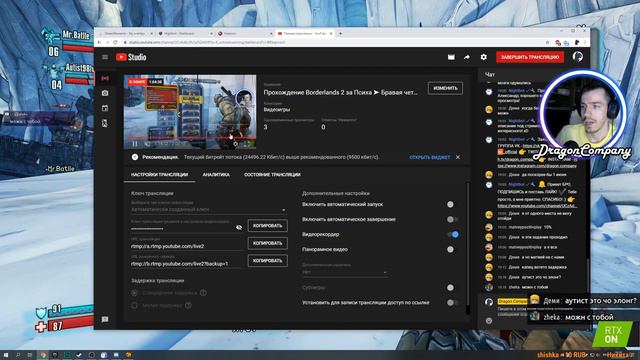The height and width of the screenshot is (360, 640).
Task: Toggle the Видеорекордер switch
Action: (x=453, y=234)
